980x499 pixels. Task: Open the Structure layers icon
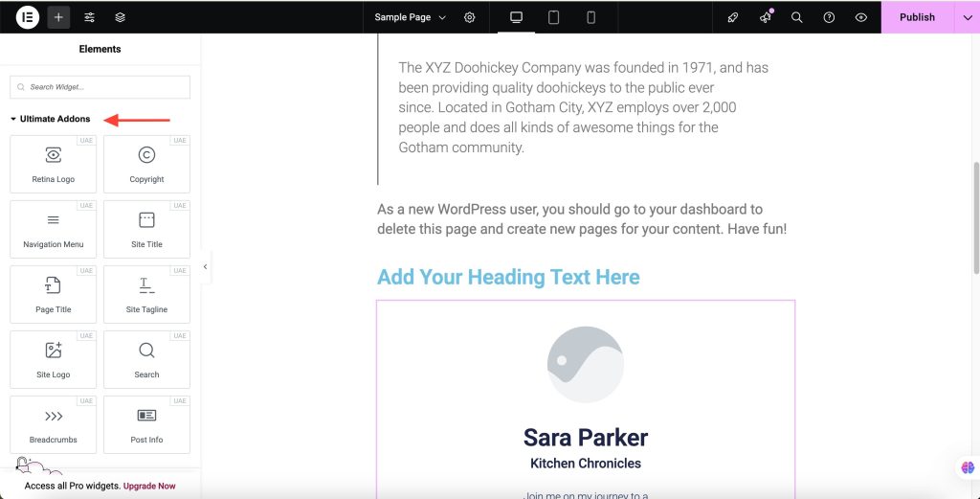(x=120, y=17)
